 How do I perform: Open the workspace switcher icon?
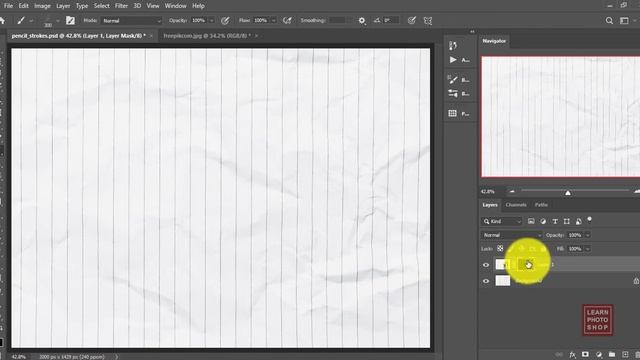624,20
